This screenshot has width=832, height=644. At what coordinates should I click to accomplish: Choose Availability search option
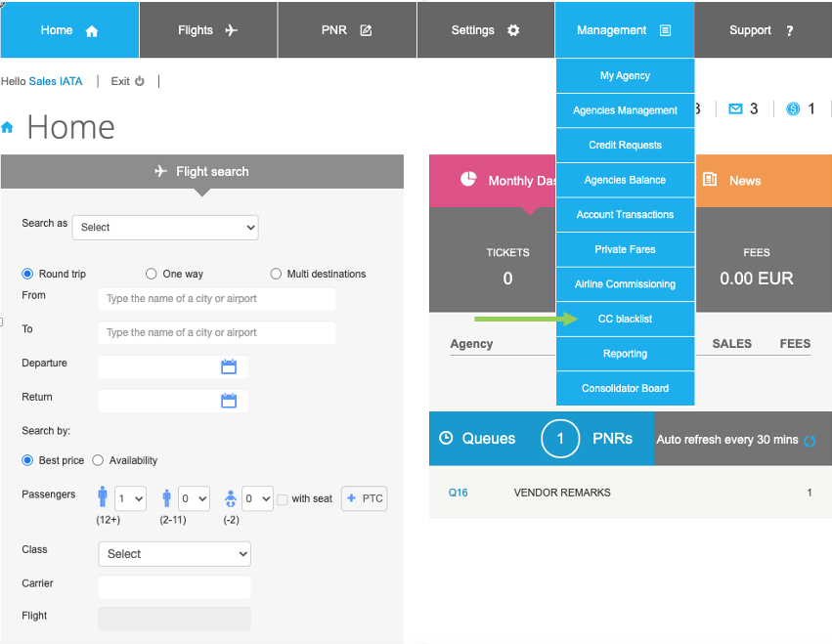click(x=98, y=460)
